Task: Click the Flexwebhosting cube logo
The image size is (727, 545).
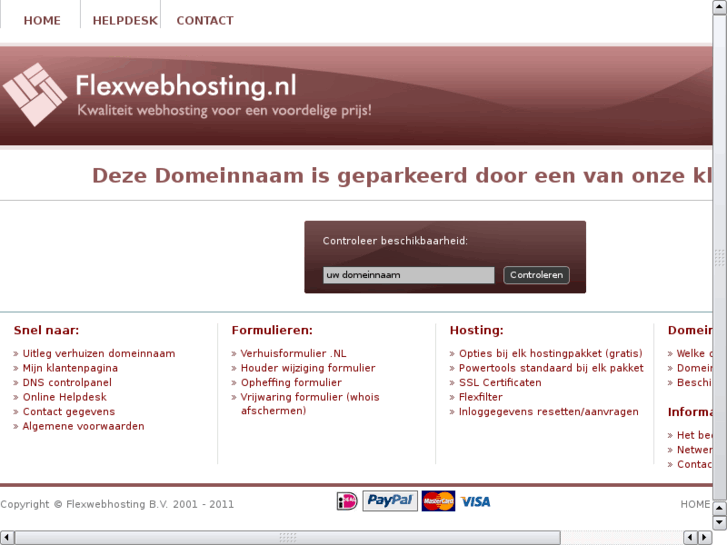Action: point(35,95)
